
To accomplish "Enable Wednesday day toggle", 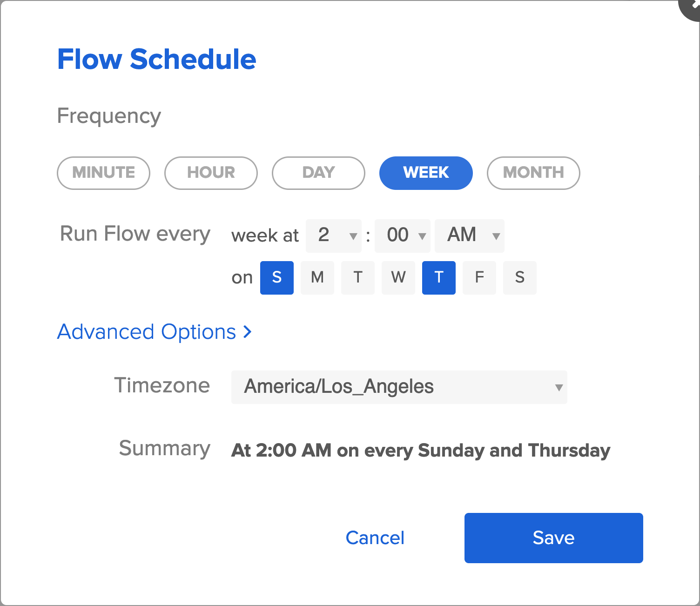I will point(398,278).
